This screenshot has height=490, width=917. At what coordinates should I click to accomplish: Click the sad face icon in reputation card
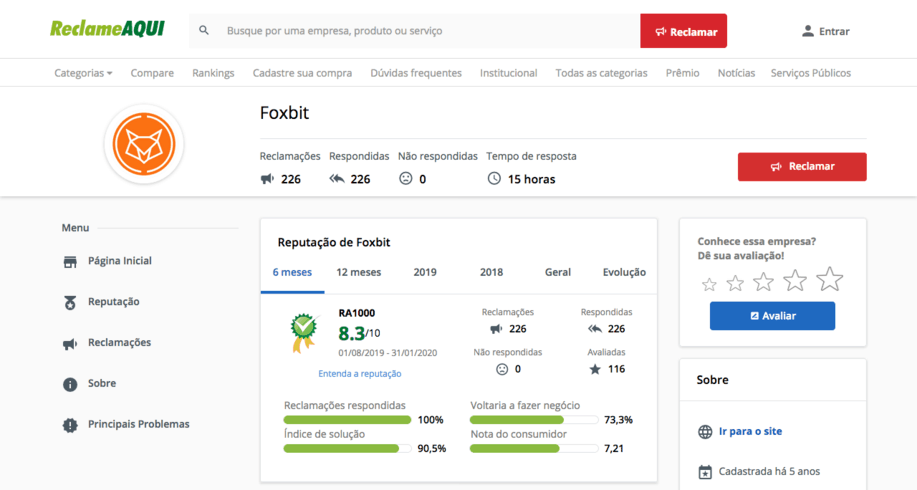[x=502, y=369]
